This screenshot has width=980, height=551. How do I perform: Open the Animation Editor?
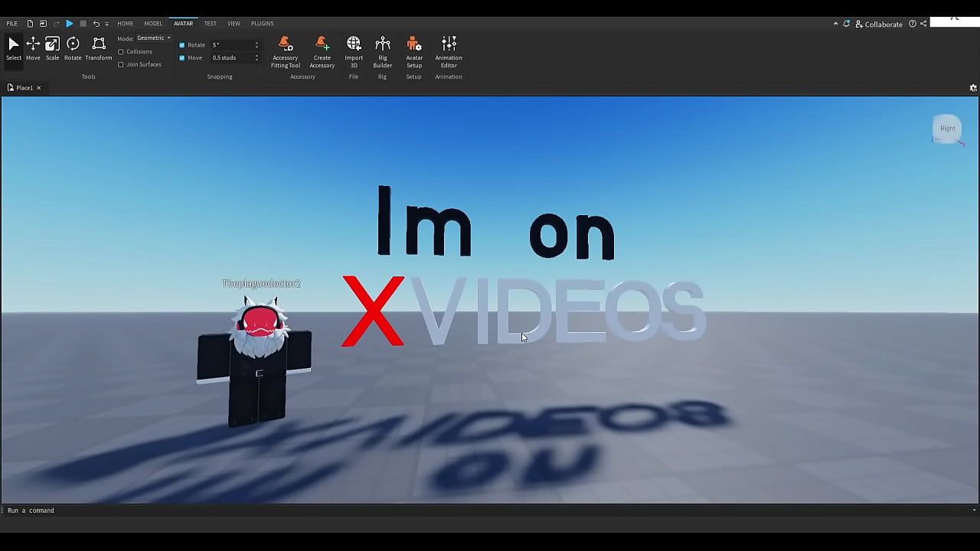pyautogui.click(x=449, y=52)
